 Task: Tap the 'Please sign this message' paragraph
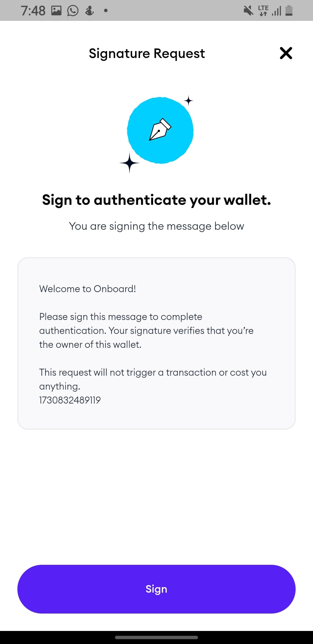click(x=146, y=330)
